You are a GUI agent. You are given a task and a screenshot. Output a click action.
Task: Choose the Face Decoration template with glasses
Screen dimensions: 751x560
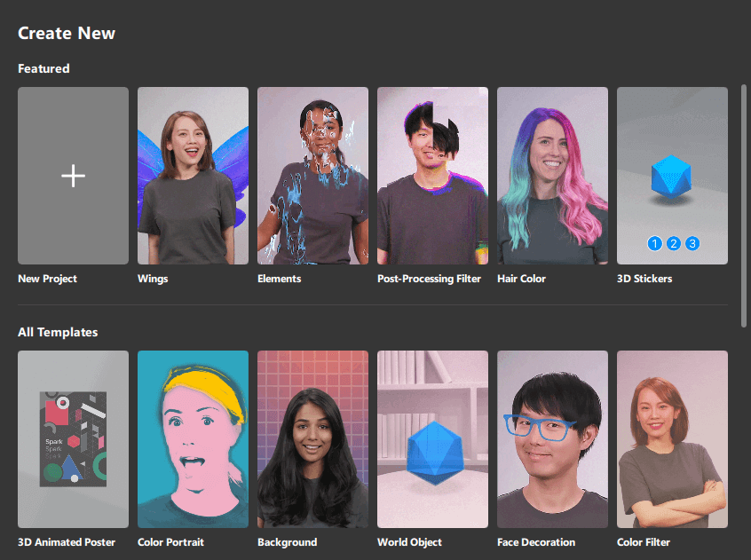point(552,439)
